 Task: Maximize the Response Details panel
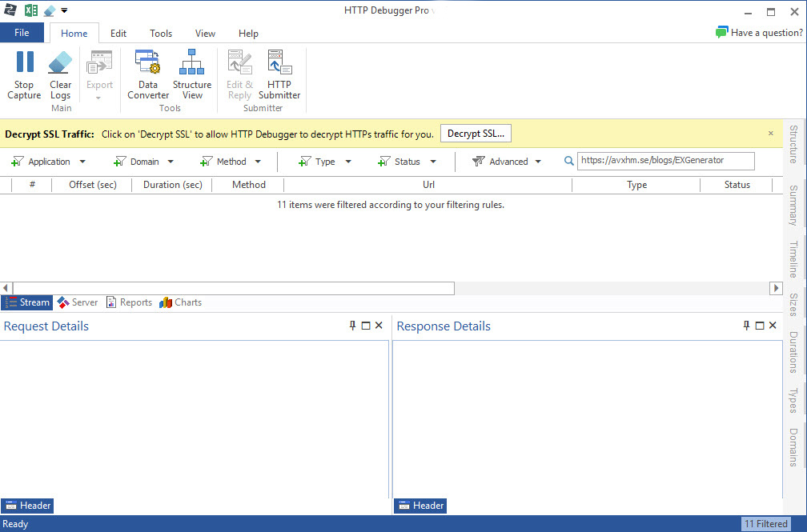click(760, 326)
